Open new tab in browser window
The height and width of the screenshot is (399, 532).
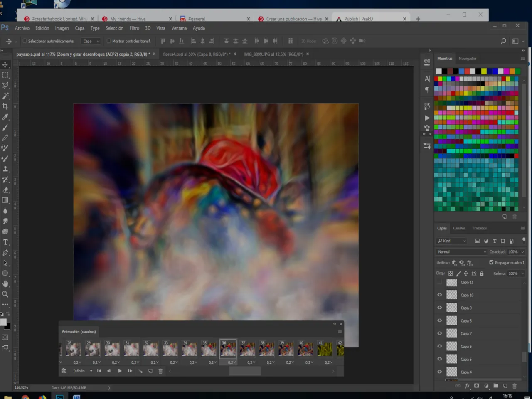[418, 19]
